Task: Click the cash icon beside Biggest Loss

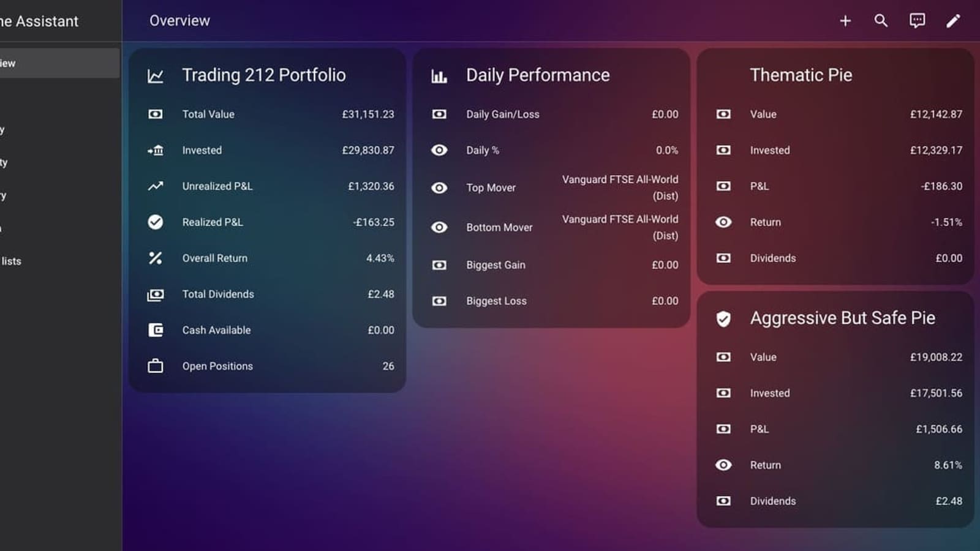Action: [439, 301]
